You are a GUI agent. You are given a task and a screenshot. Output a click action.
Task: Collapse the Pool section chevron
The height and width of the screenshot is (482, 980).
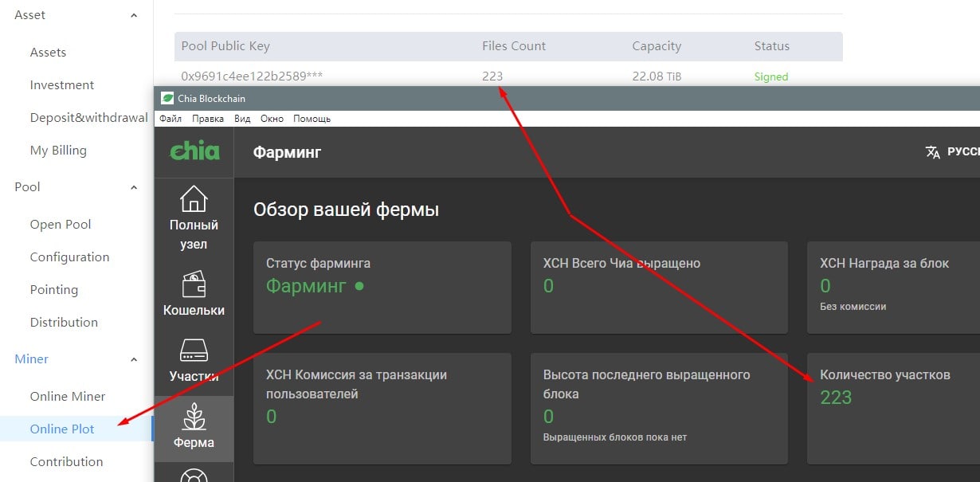pyautogui.click(x=134, y=187)
